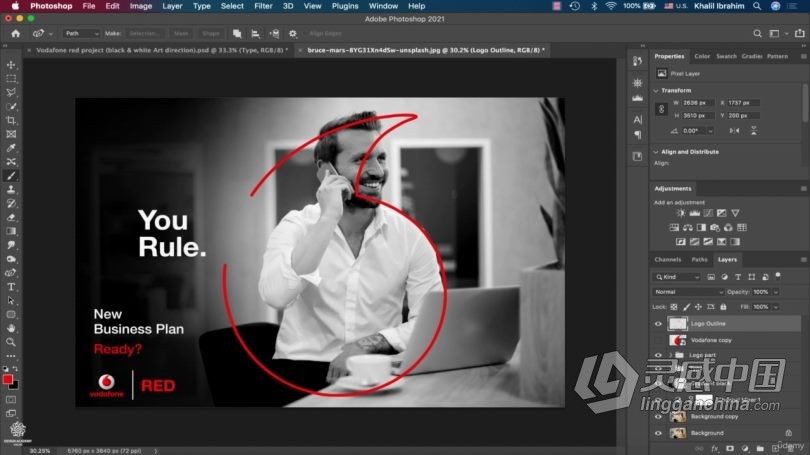Screen dimensions: 810x455
Task: Select the Horizontal Type tool
Action: click(x=11, y=287)
